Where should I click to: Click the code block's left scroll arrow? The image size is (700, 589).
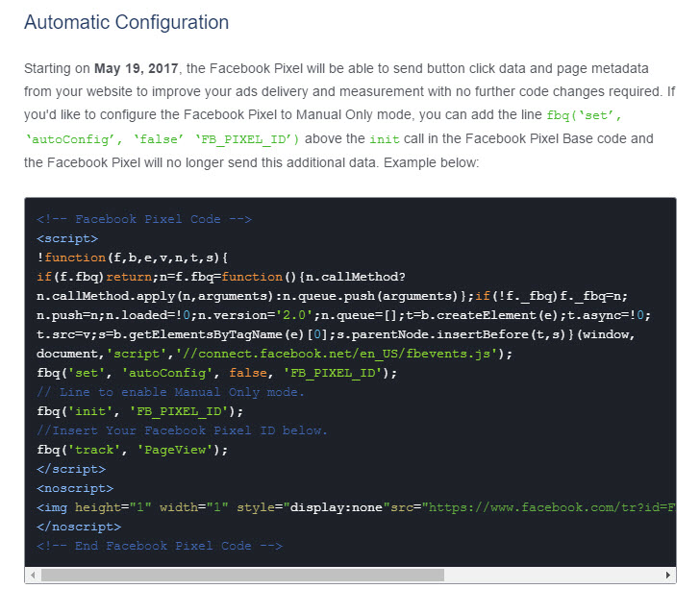[33, 575]
